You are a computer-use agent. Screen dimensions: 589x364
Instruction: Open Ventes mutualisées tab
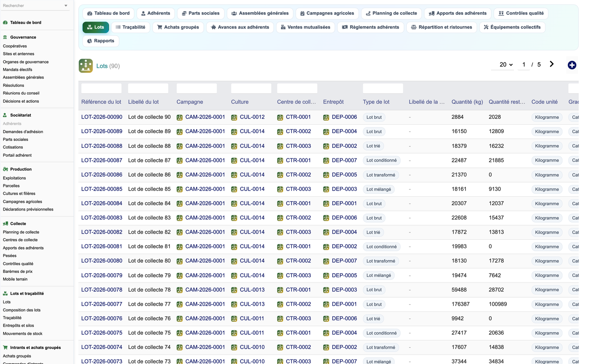305,27
